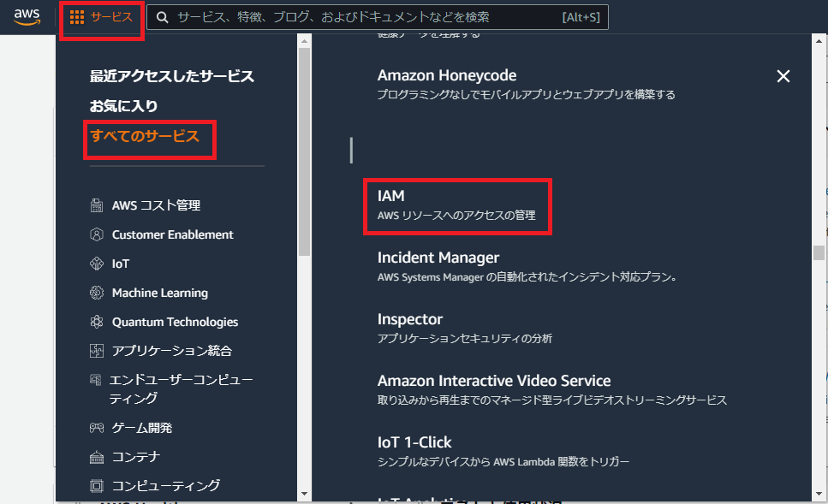The height and width of the screenshot is (504, 828).
Task: Click the アプリケーション統合 category icon
Action: [x=97, y=351]
